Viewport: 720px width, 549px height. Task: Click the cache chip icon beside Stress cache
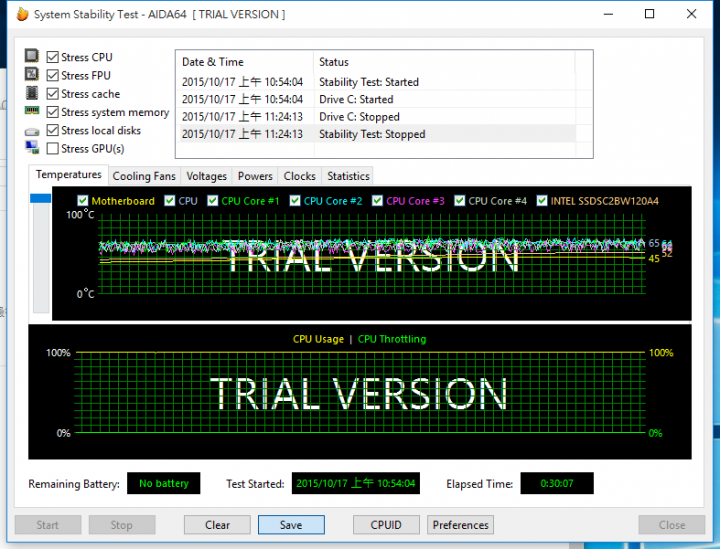[x=32, y=93]
